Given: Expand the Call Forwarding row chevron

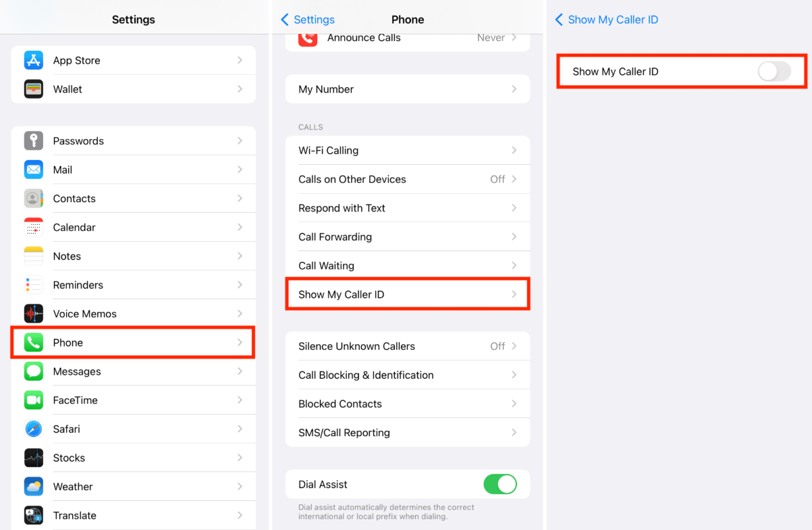Looking at the screenshot, I should click(x=514, y=237).
